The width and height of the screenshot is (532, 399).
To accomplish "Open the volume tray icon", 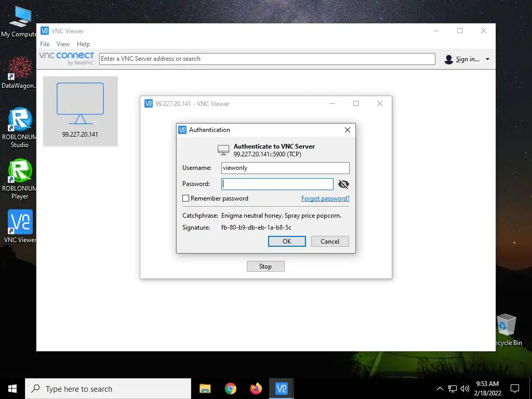I will [465, 389].
